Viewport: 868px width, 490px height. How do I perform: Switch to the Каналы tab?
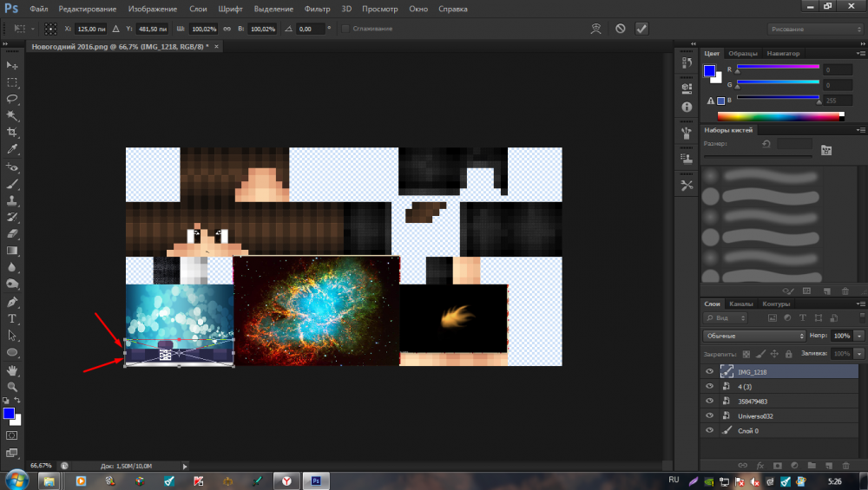pos(740,304)
